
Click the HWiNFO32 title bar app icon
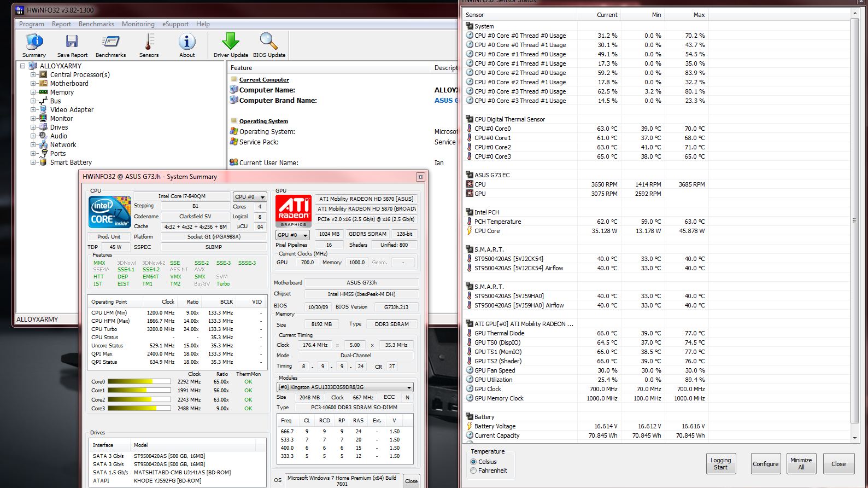(x=20, y=10)
